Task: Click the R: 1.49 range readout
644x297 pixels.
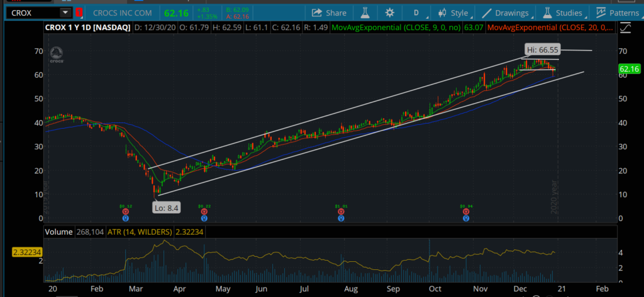Action: click(x=316, y=28)
